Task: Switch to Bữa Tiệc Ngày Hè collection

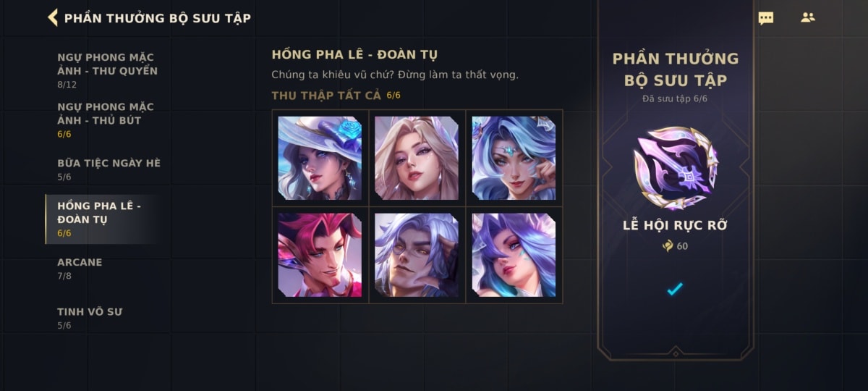Action: point(107,169)
